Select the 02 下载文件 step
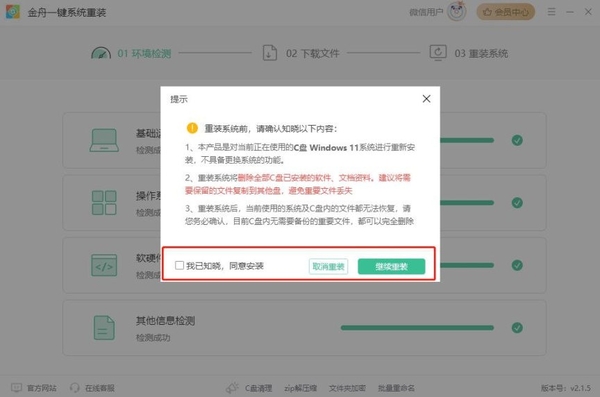Screen dimensions: 600x397 click(301, 53)
